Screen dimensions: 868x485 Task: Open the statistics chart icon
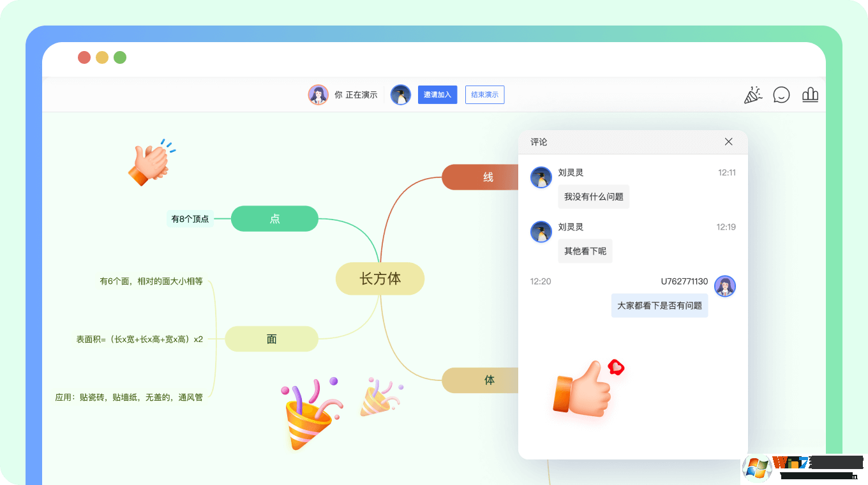point(810,94)
